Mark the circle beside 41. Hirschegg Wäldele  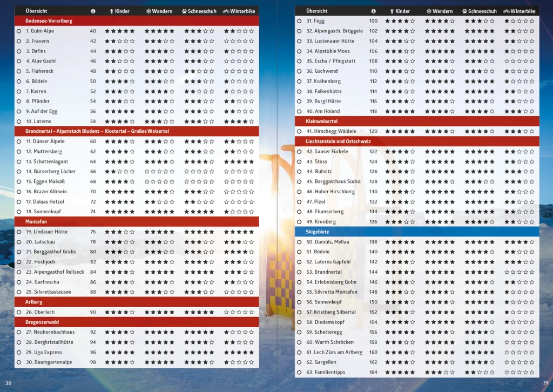click(x=298, y=131)
